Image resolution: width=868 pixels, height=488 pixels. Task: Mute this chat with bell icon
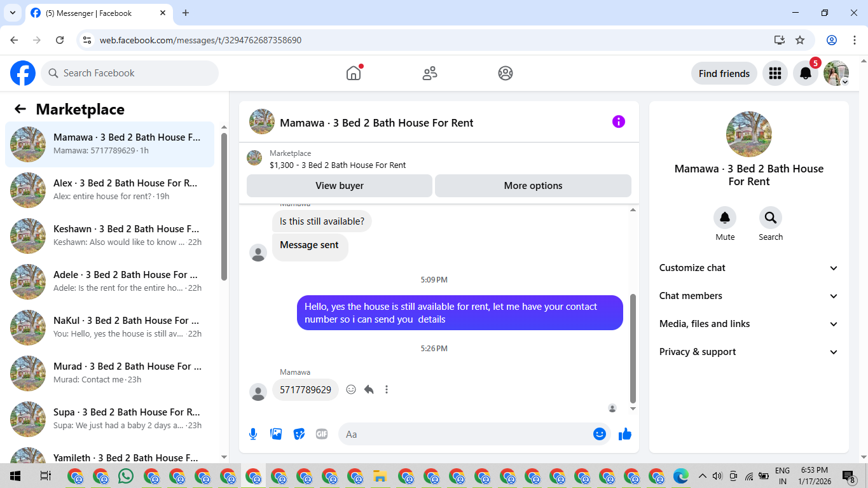tap(725, 218)
